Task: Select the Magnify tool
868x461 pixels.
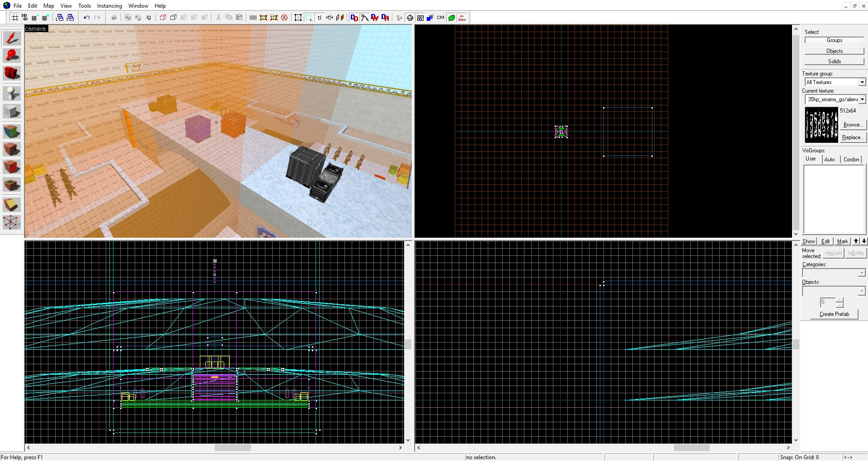Action: point(12,56)
